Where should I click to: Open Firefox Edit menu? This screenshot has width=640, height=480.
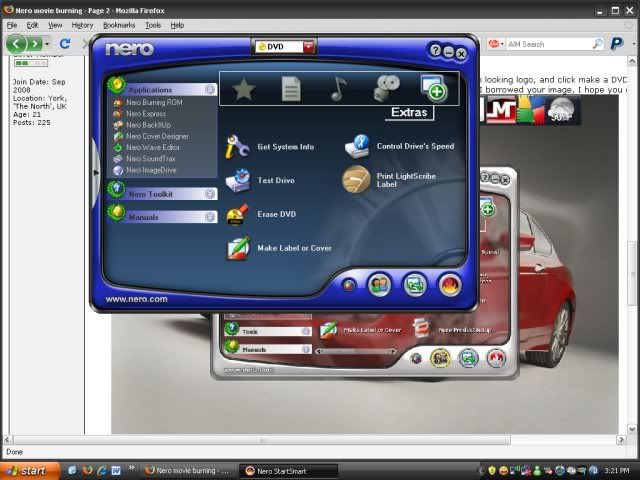pos(32,25)
